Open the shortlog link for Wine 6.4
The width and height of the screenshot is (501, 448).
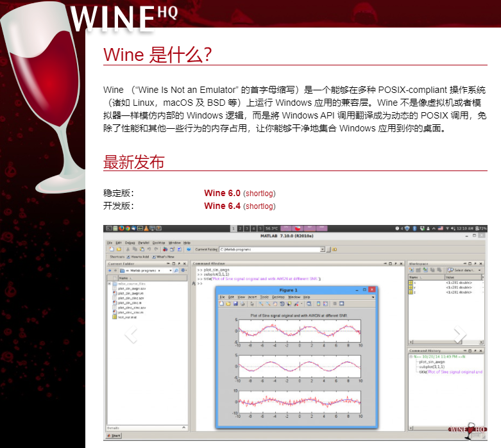click(x=259, y=206)
